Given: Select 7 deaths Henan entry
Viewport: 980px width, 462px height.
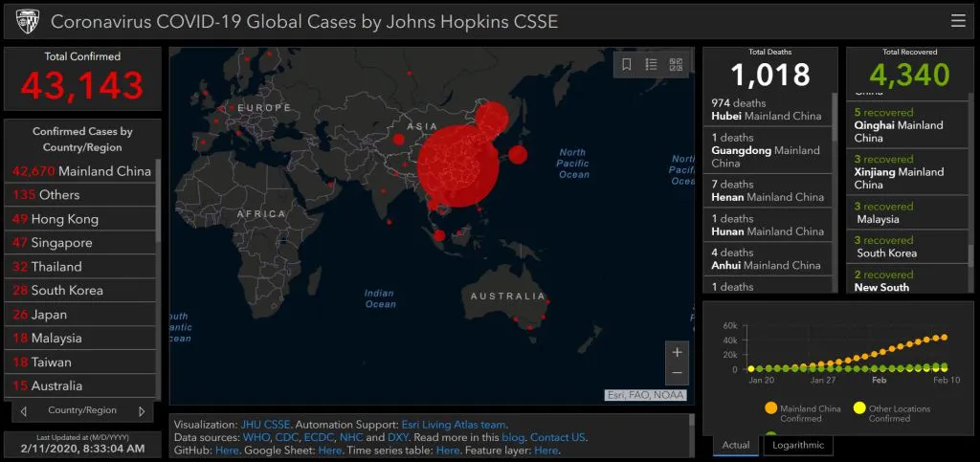Looking at the screenshot, I should coord(768,190).
